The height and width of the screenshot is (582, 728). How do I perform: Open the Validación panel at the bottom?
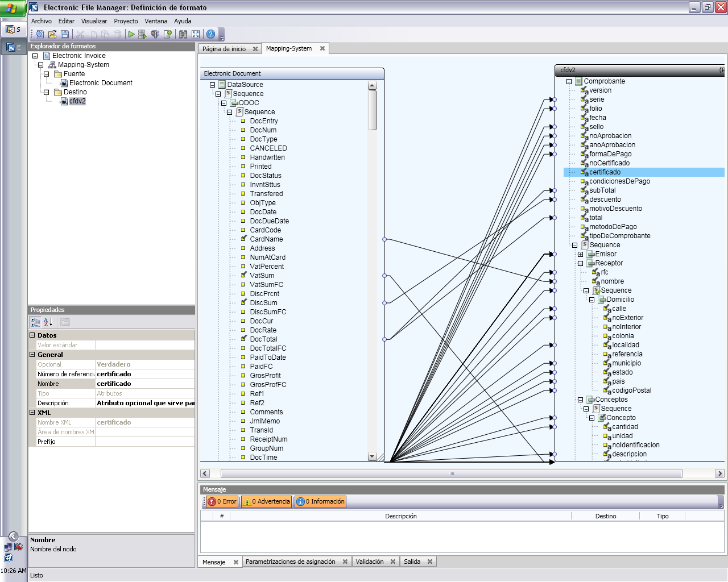click(371, 561)
